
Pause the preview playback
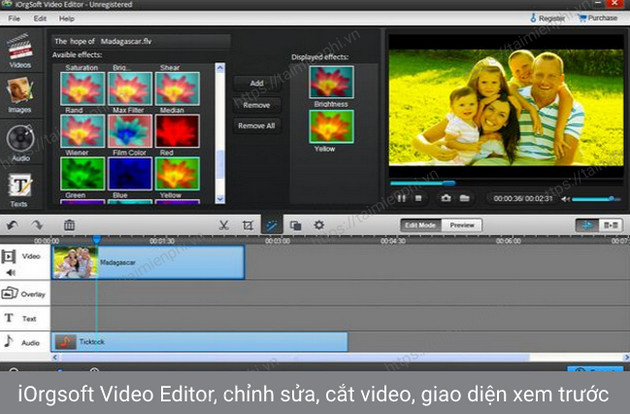point(401,198)
